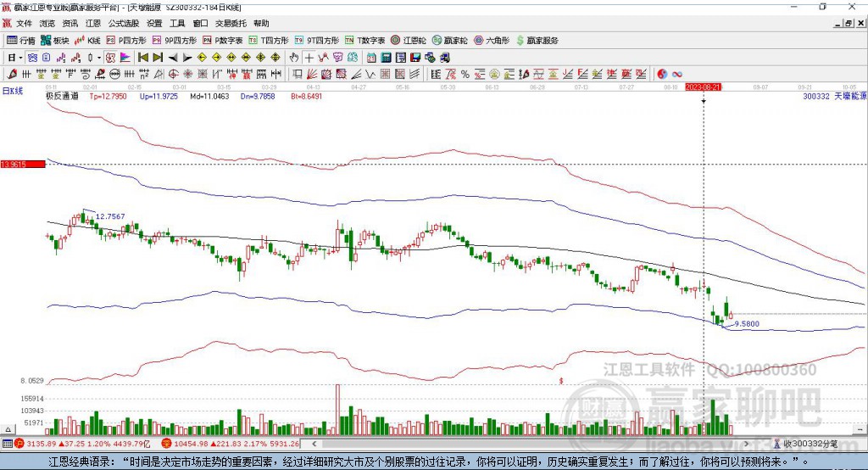Click the Md=11.0463 indicator value
868x470 pixels.
click(x=209, y=96)
